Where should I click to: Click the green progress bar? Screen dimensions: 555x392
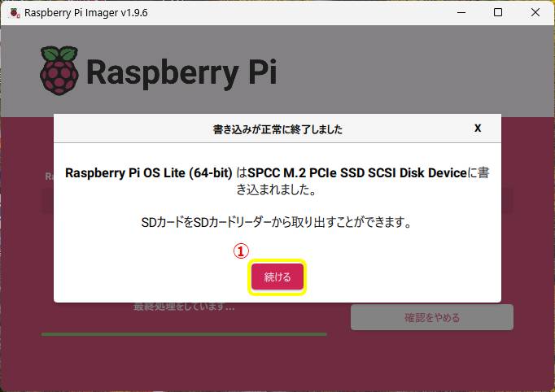pos(184,334)
